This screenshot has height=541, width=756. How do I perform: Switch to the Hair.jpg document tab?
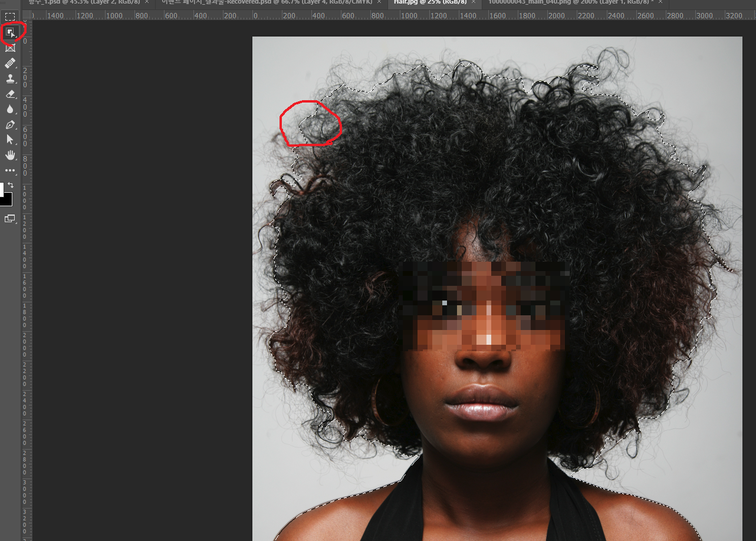[x=430, y=2]
